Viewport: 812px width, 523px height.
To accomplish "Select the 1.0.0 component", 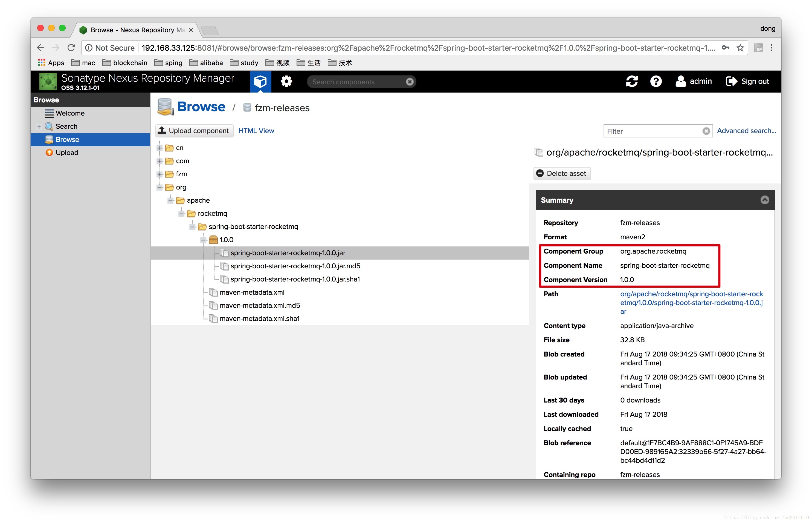I will coord(226,240).
